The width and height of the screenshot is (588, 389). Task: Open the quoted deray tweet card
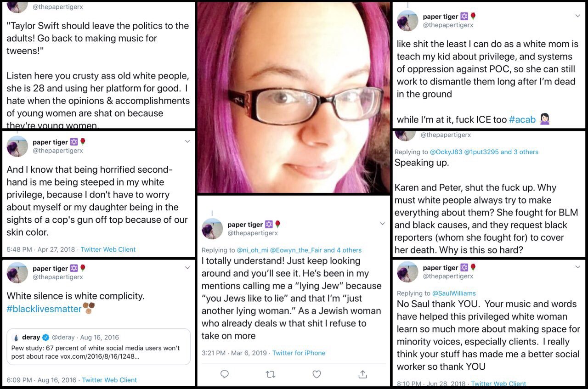[x=99, y=347]
